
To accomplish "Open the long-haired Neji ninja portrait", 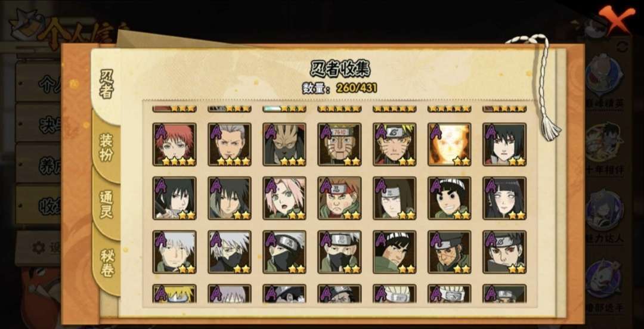I will (394, 198).
